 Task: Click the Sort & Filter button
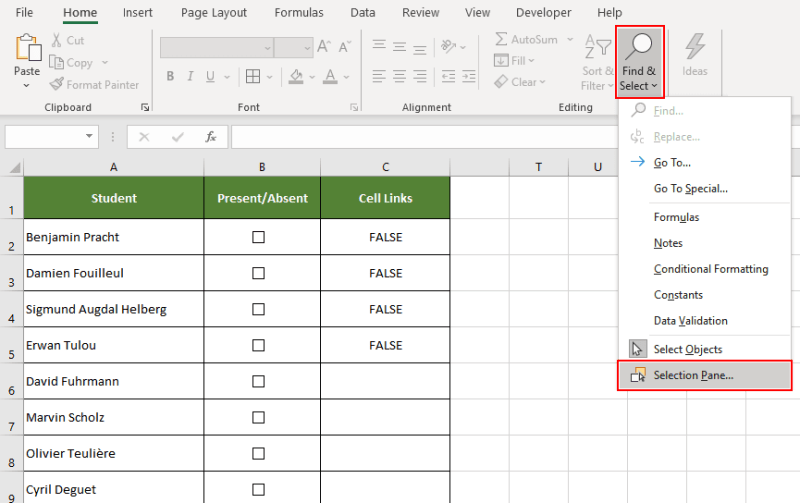coord(597,62)
